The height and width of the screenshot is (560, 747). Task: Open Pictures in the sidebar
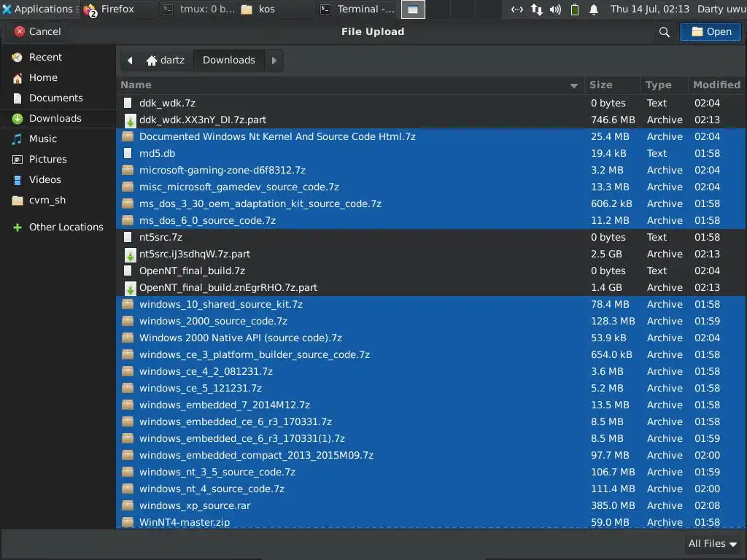(58, 160)
